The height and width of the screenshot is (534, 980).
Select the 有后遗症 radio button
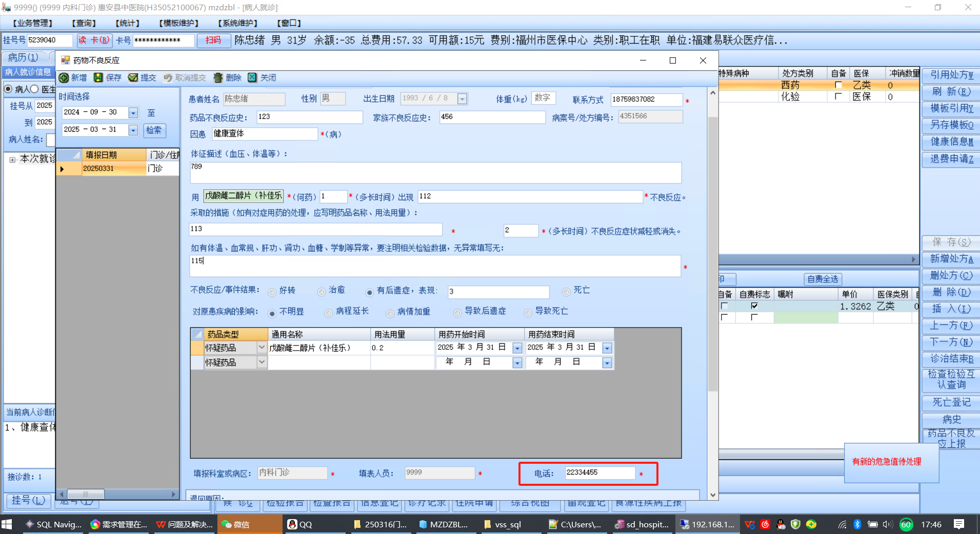point(369,292)
